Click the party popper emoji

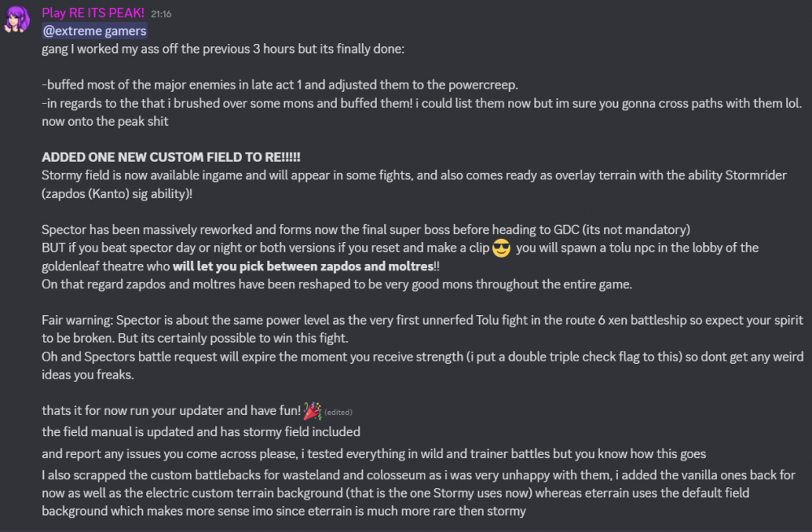click(312, 411)
